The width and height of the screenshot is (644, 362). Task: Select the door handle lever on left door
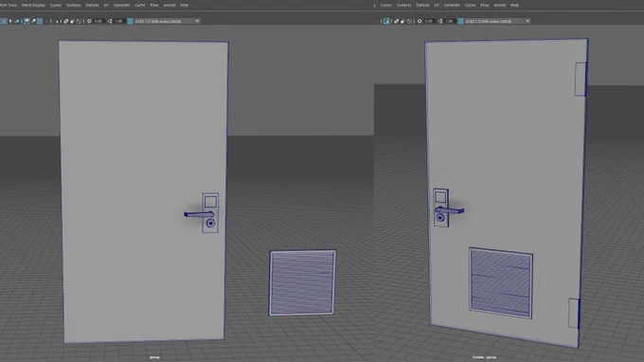(x=198, y=214)
